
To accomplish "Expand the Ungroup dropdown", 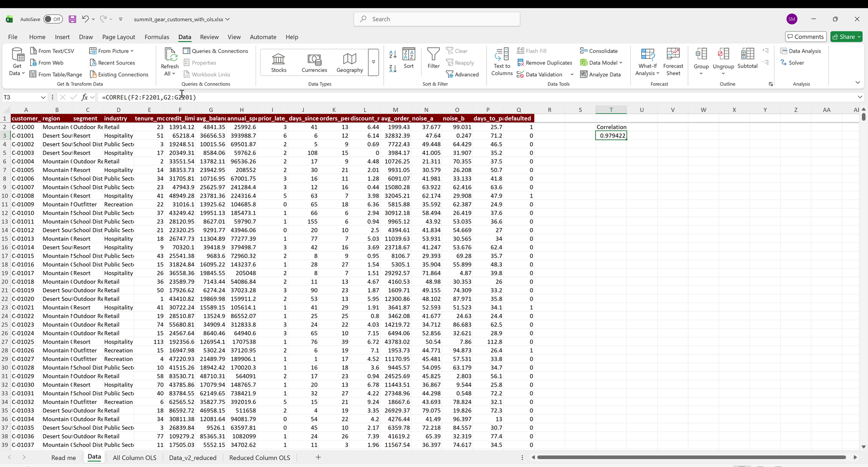I will point(723,73).
